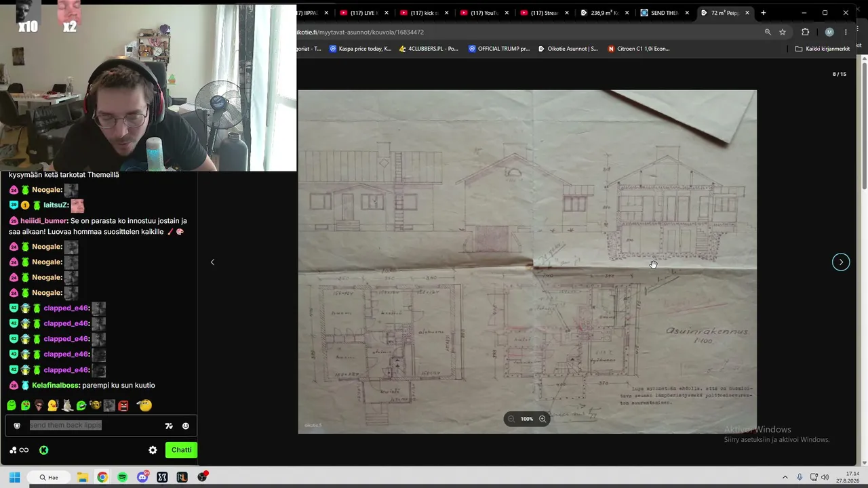The image size is (868, 488).
Task: Open Chrome profile M avatar
Action: [x=829, y=32]
